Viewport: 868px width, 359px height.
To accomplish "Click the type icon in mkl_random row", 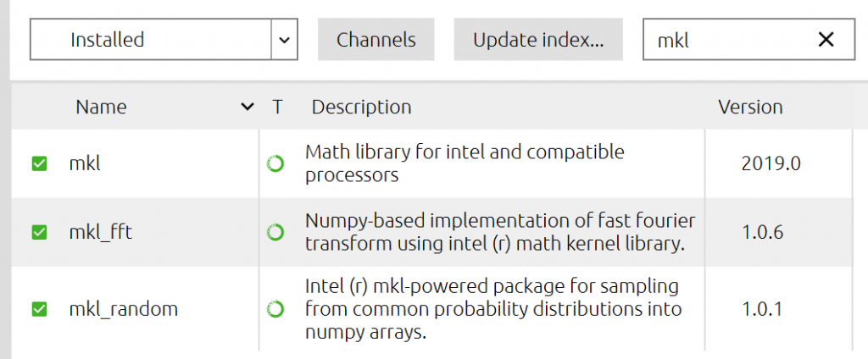I will 275,309.
